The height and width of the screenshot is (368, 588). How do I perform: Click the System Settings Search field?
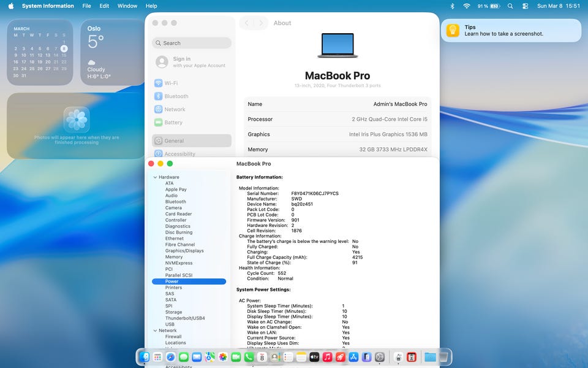(192, 43)
